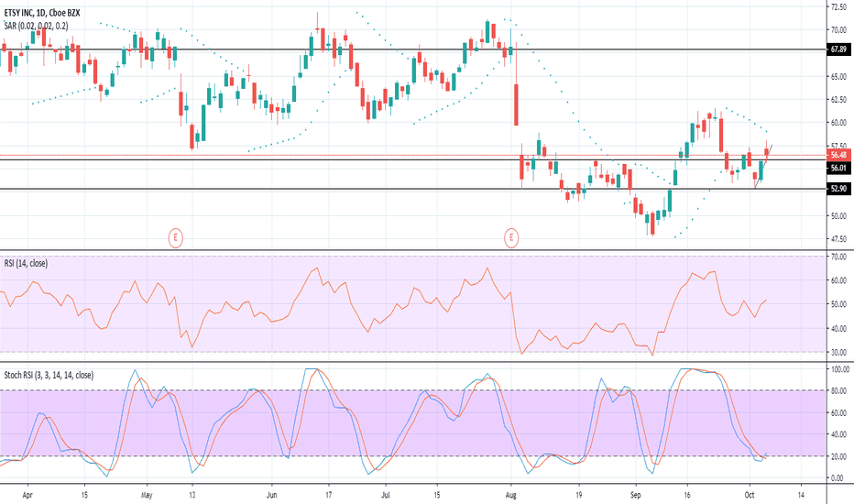Click the red 56.48 current price label
The width and height of the screenshot is (854, 504).
[x=838, y=155]
